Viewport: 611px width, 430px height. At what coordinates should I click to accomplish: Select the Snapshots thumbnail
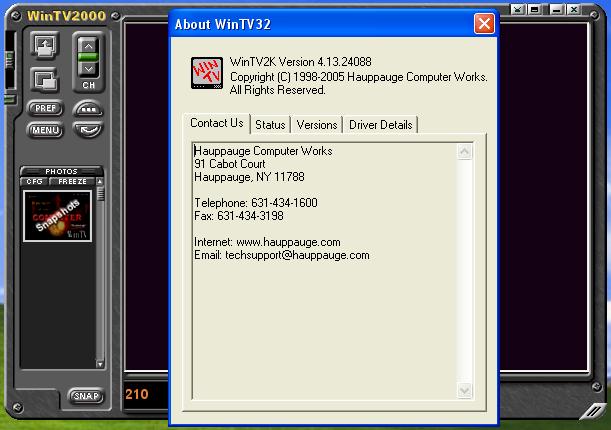point(58,216)
